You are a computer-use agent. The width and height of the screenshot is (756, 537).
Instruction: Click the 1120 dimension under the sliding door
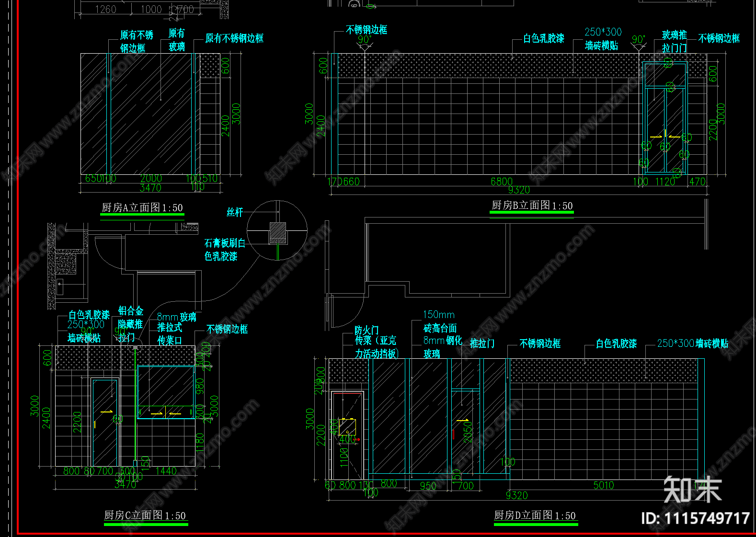[x=665, y=182]
